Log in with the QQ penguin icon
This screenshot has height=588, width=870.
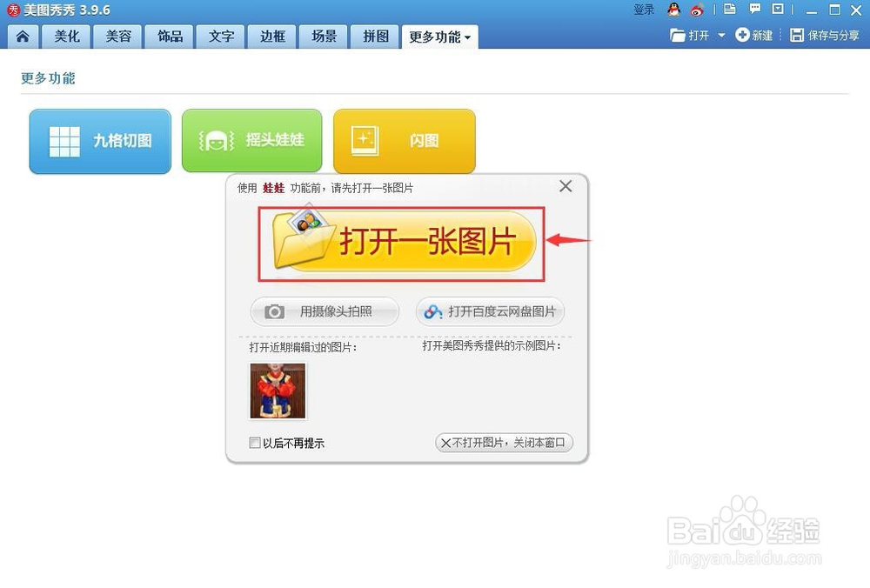[673, 10]
